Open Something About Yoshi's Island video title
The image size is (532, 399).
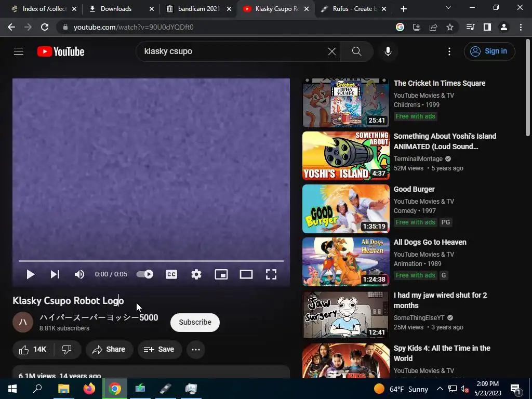(445, 141)
